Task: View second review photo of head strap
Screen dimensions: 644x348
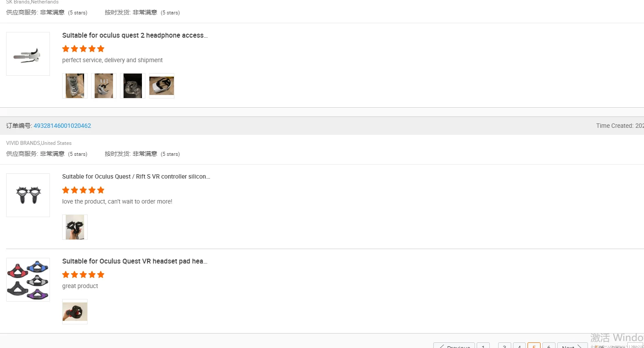Action: [x=104, y=86]
